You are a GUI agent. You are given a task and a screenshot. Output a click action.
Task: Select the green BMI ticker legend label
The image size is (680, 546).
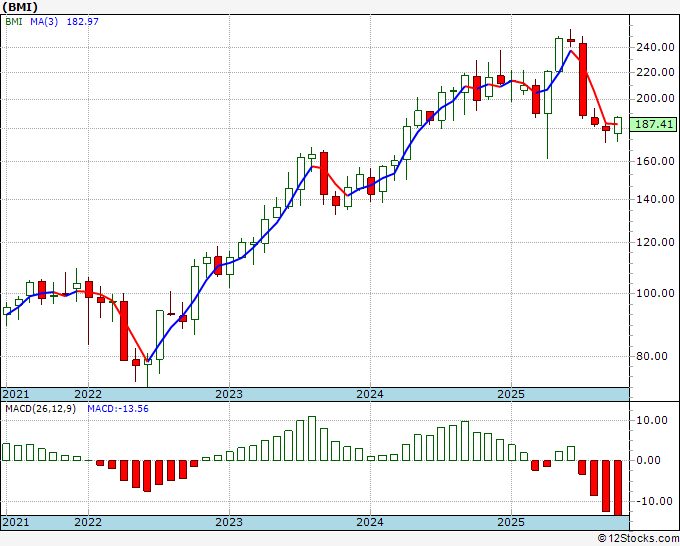pos(14,21)
